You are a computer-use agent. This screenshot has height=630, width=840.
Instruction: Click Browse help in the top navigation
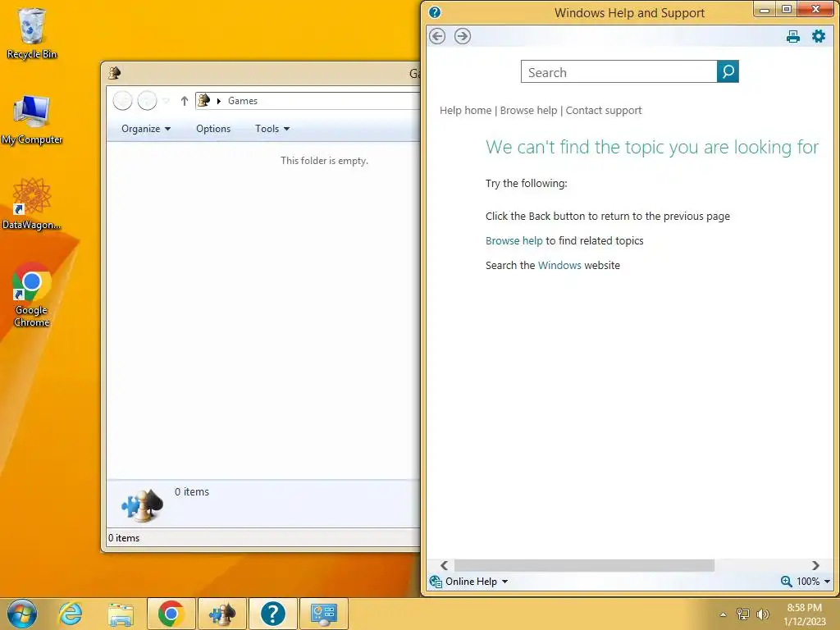click(529, 111)
